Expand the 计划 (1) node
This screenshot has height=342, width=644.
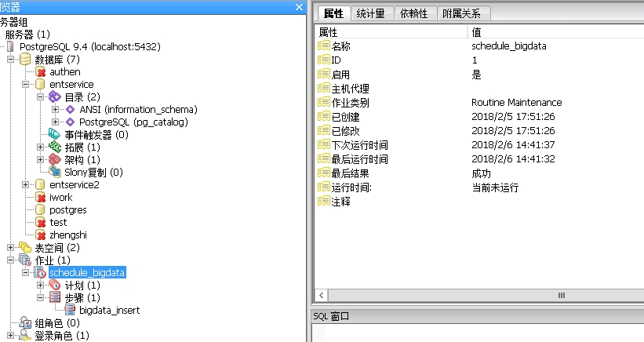(41, 286)
